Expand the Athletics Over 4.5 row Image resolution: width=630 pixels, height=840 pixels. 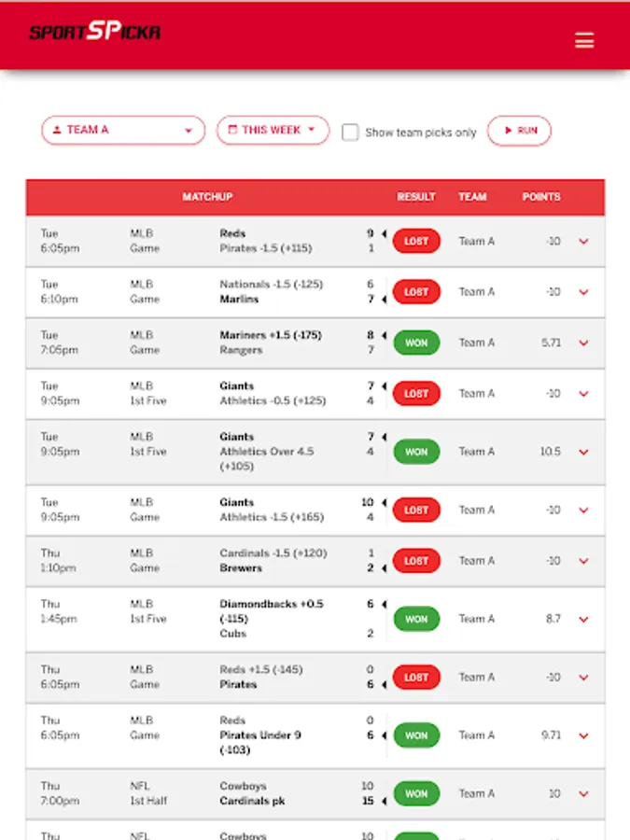click(583, 452)
